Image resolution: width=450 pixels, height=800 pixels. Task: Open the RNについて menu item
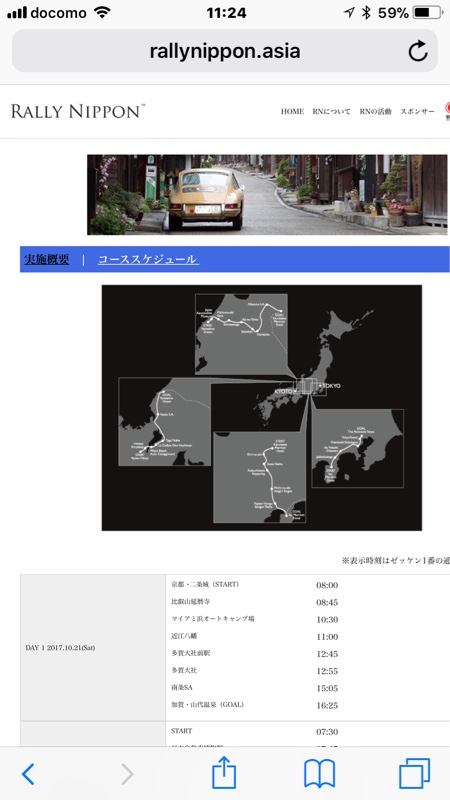coord(332,111)
